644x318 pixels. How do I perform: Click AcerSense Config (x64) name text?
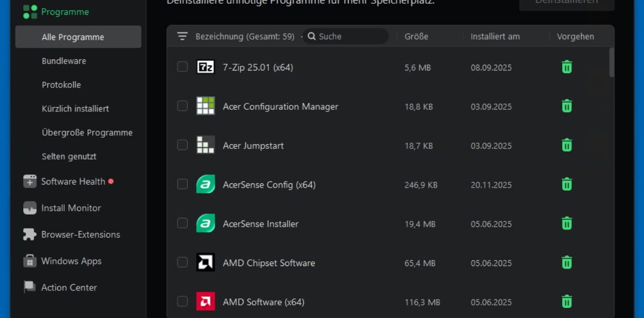269,185
